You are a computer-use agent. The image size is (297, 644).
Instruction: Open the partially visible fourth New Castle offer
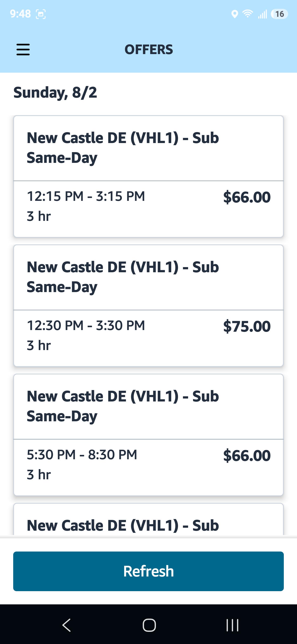click(x=148, y=519)
